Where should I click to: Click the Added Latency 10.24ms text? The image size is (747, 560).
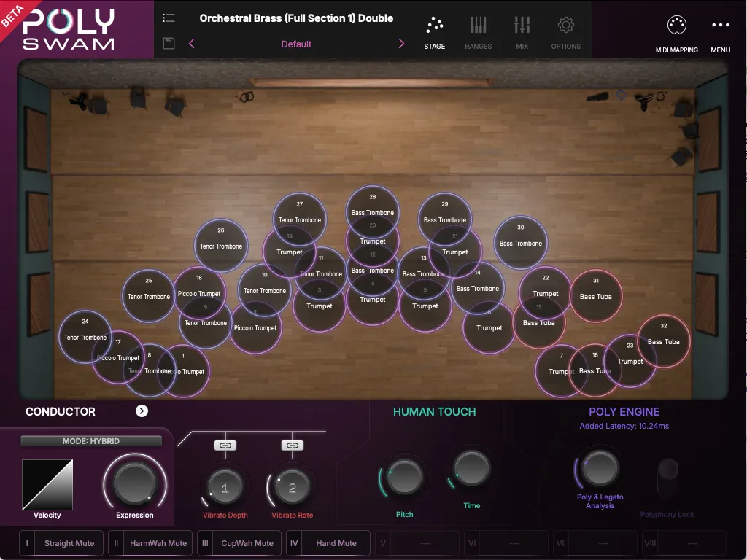click(x=624, y=426)
